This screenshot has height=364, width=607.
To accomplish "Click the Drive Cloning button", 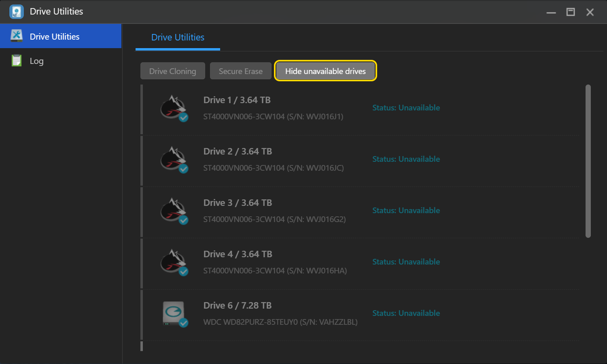I will [173, 71].
